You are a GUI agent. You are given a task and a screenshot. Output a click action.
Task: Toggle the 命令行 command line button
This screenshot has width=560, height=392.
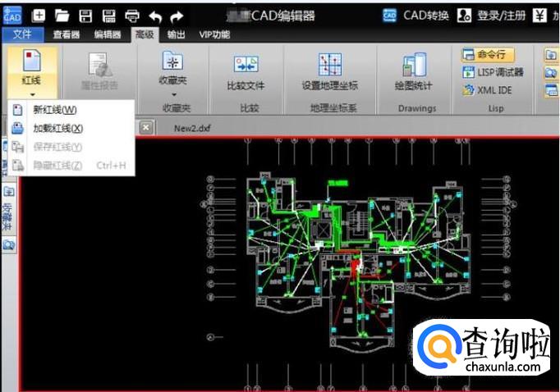[488, 55]
